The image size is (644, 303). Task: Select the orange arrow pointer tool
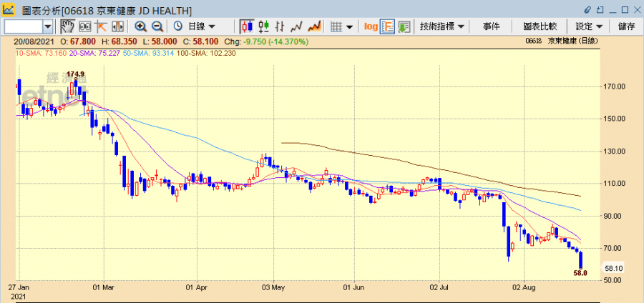point(101,26)
